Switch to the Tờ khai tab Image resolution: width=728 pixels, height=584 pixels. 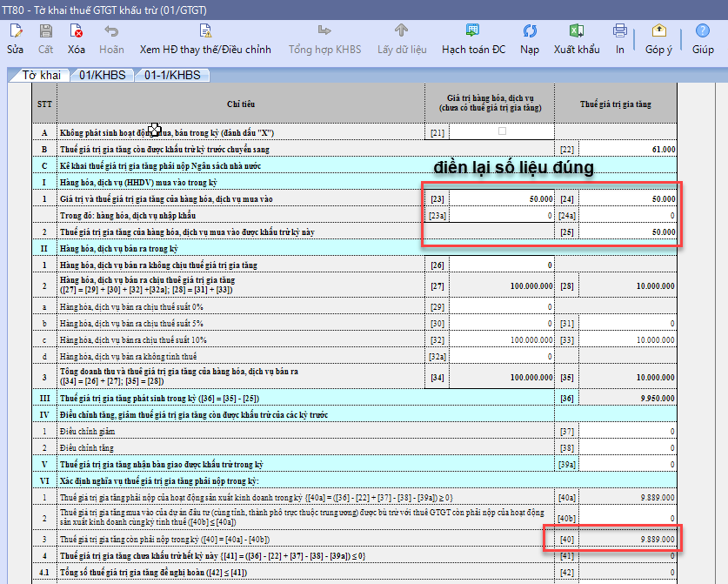click(x=41, y=75)
